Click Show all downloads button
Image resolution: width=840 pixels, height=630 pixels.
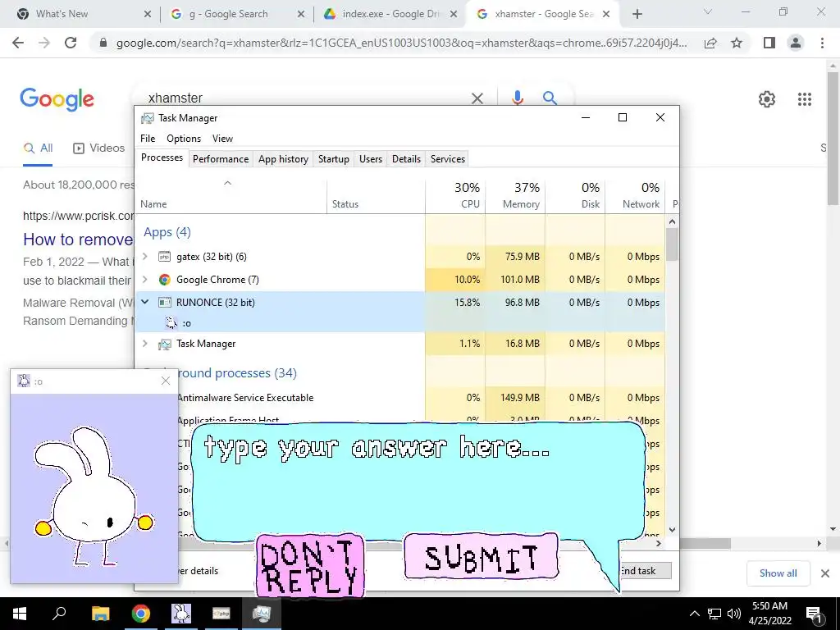coord(778,573)
